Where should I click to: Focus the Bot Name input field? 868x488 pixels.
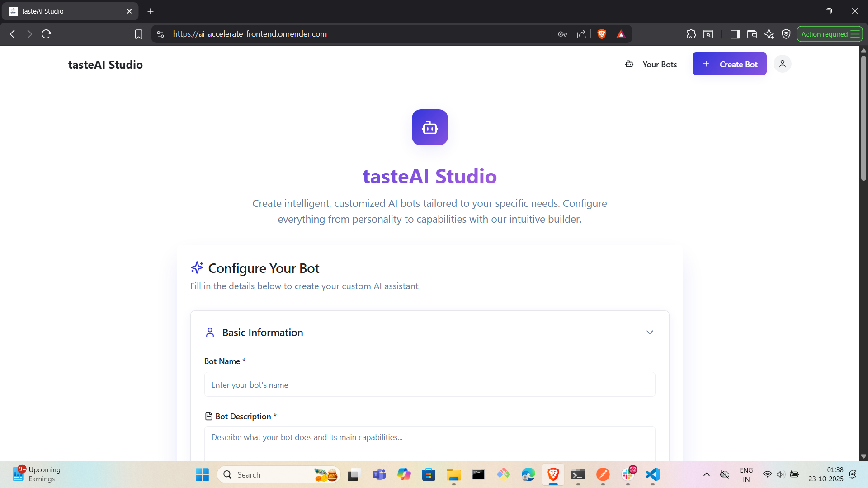point(429,385)
